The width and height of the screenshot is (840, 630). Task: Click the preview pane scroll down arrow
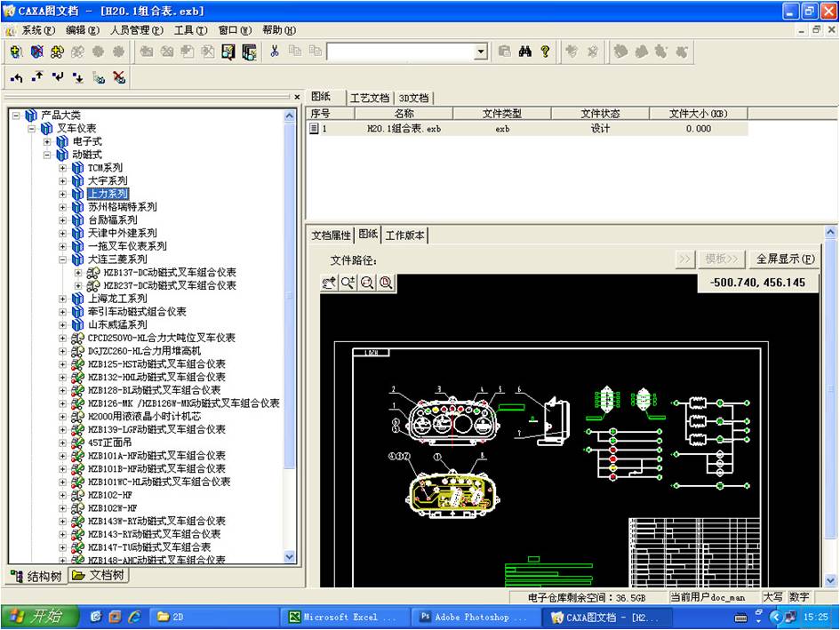tap(830, 580)
